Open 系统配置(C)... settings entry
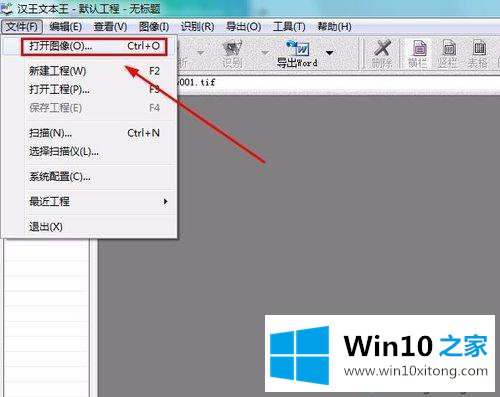500x397 pixels. (90, 176)
